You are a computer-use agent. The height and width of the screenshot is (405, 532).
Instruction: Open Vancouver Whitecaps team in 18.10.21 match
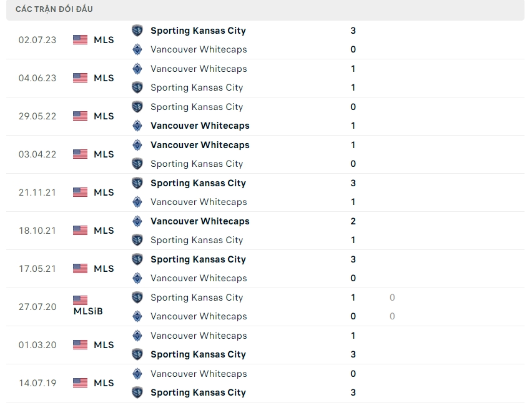(x=200, y=221)
